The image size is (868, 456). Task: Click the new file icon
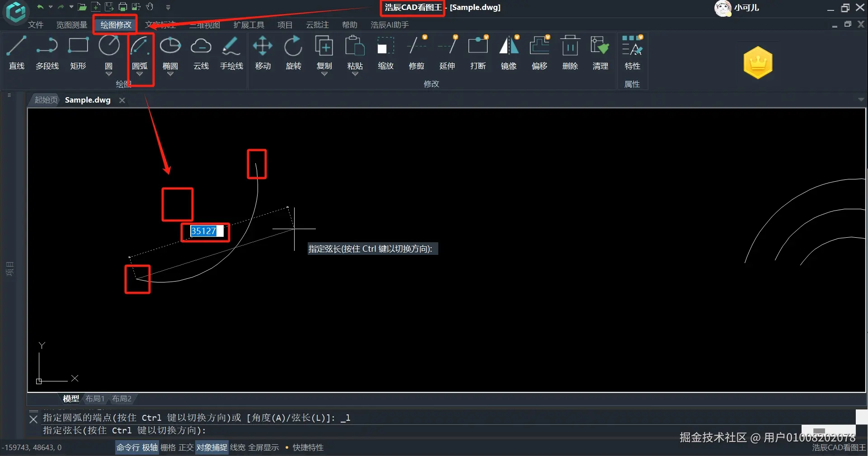[96, 7]
